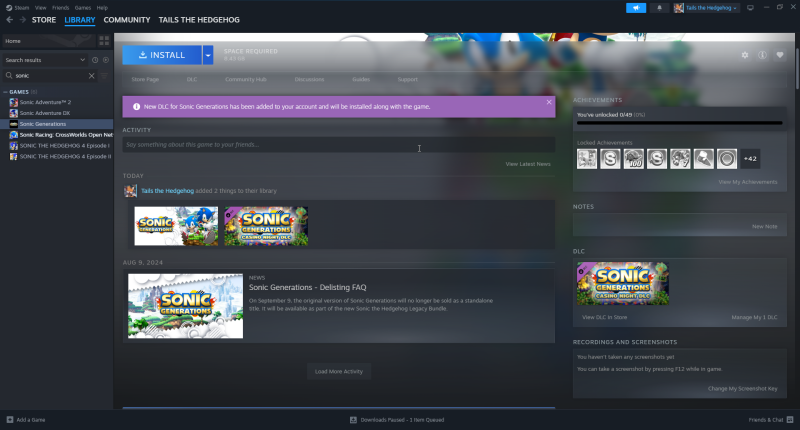Click the activity comment input field
The height and width of the screenshot is (430, 800).
click(339, 145)
